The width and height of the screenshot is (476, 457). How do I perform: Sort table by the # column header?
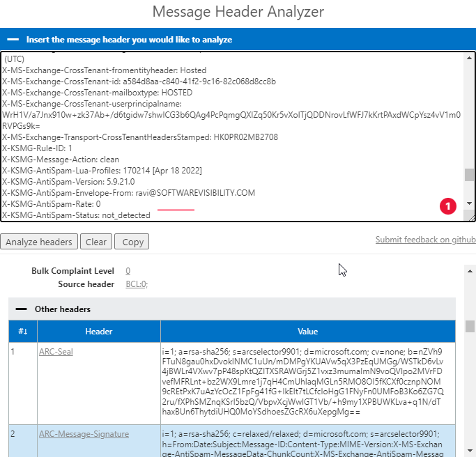23,332
